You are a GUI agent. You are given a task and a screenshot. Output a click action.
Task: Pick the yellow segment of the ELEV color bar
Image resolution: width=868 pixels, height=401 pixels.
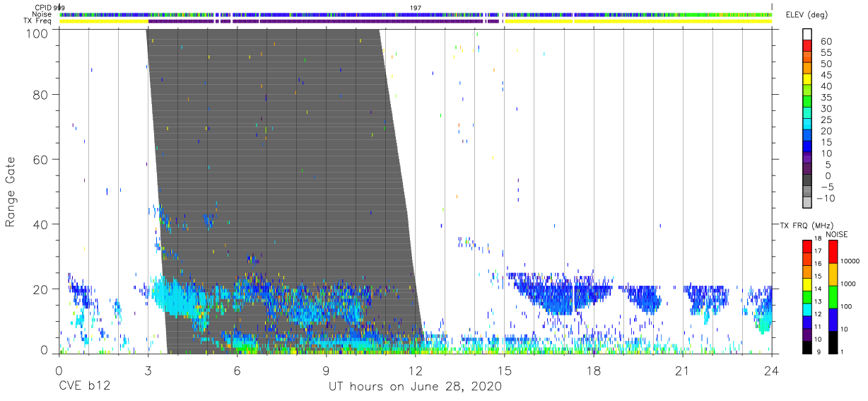pyautogui.click(x=807, y=78)
